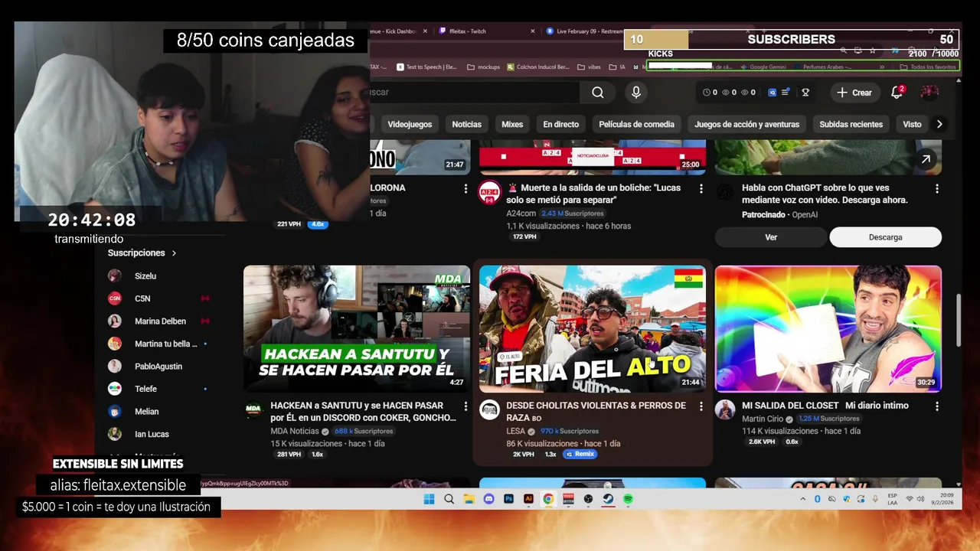The height and width of the screenshot is (551, 980).
Task: Click inside the YouTube search field
Action: point(475,93)
